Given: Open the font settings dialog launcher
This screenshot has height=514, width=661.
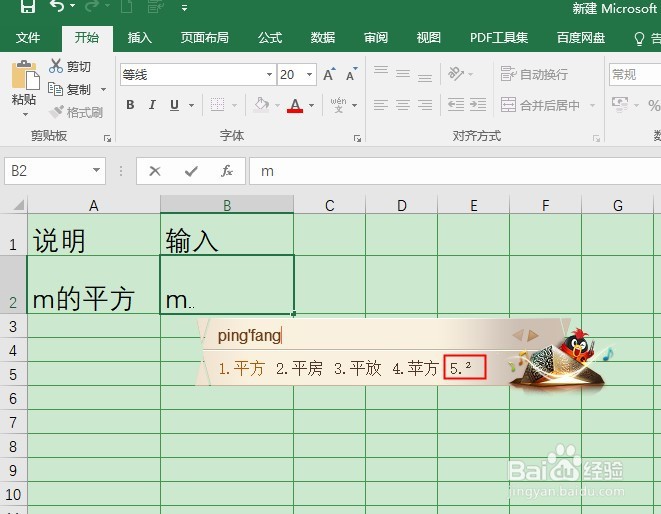Looking at the screenshot, I should pyautogui.click(x=357, y=138).
